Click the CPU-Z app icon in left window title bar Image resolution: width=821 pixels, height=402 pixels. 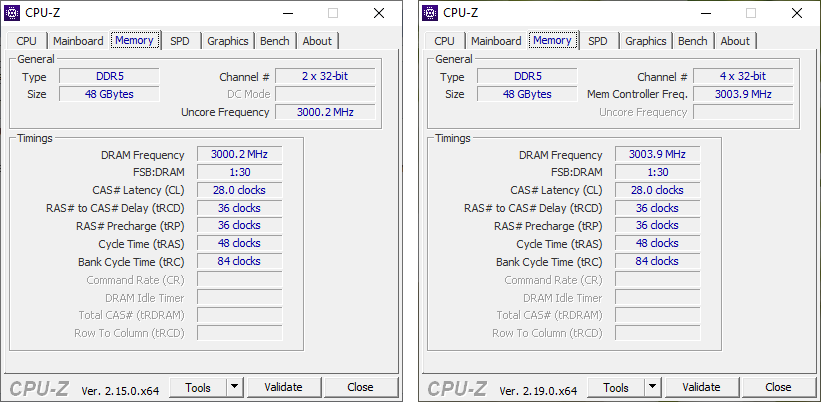[13, 13]
